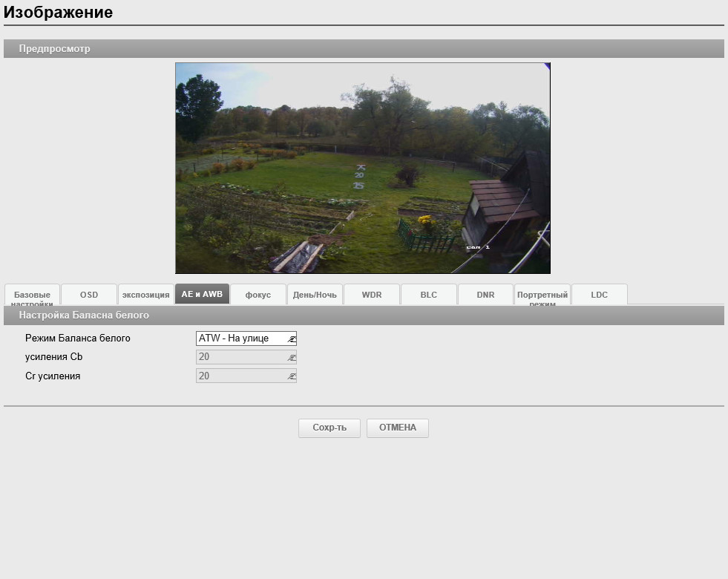Switch to the WDR tab

pyautogui.click(x=372, y=295)
